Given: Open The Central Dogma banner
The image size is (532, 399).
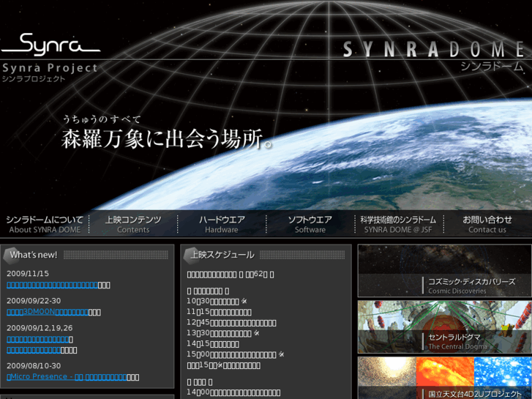Looking at the screenshot, I should tap(444, 327).
